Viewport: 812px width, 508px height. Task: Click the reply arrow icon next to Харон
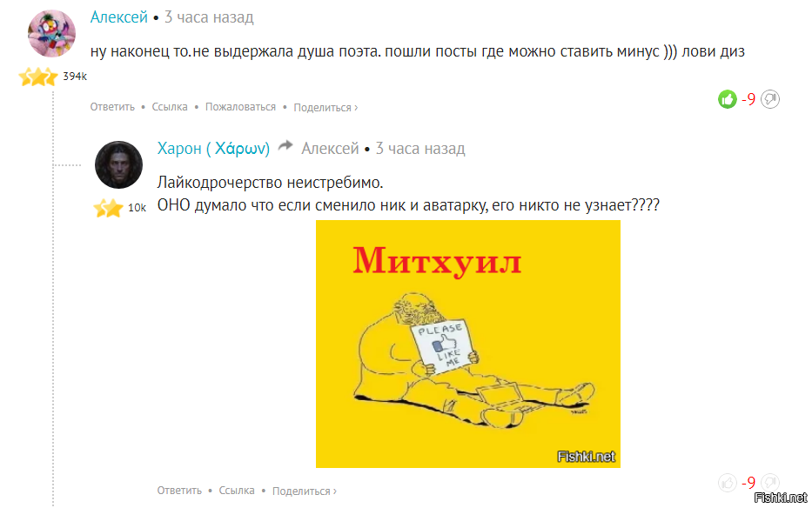(x=285, y=146)
